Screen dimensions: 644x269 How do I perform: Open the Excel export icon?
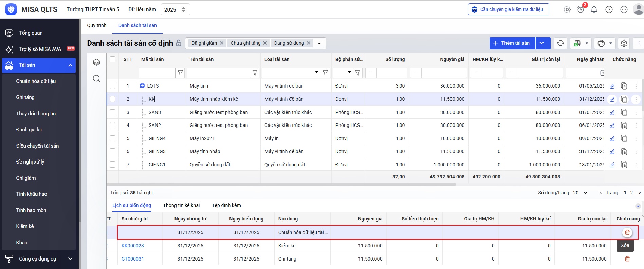click(577, 43)
